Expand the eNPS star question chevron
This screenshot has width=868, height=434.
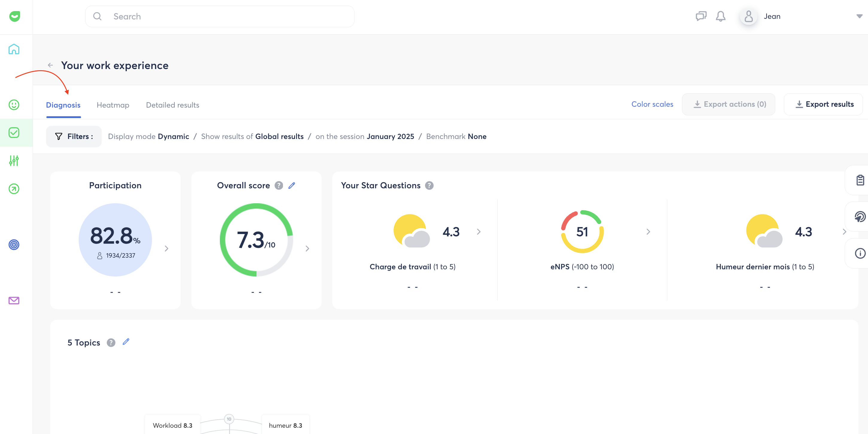point(648,232)
